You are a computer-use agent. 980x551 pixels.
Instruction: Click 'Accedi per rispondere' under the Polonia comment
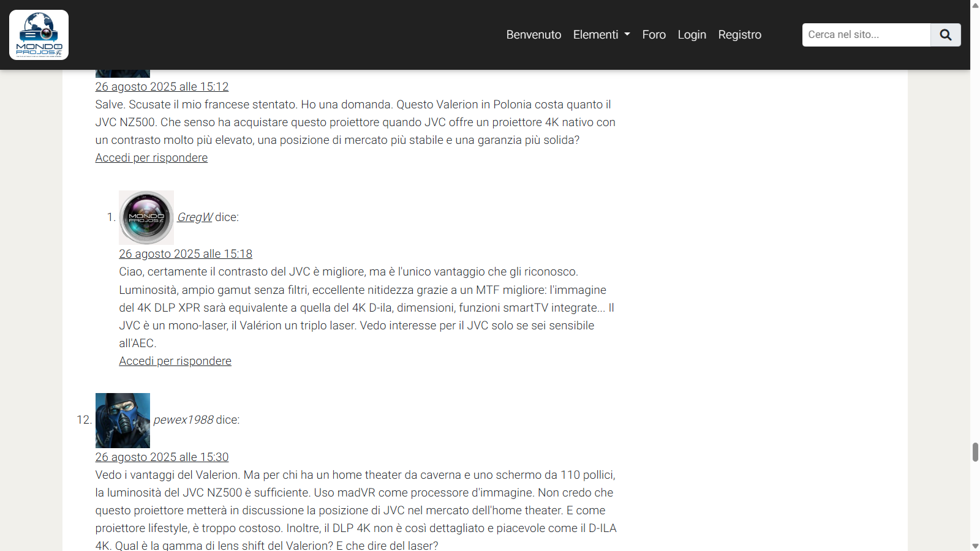coord(151,158)
